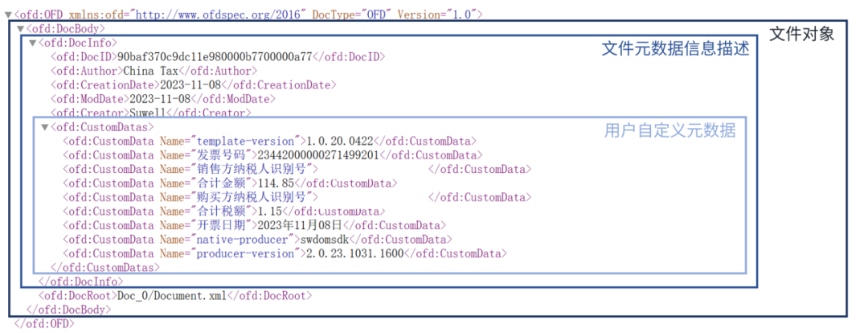Click the 销售方纳税人识别号 CustomData row
Screen dimensions: 868x333
(297, 169)
